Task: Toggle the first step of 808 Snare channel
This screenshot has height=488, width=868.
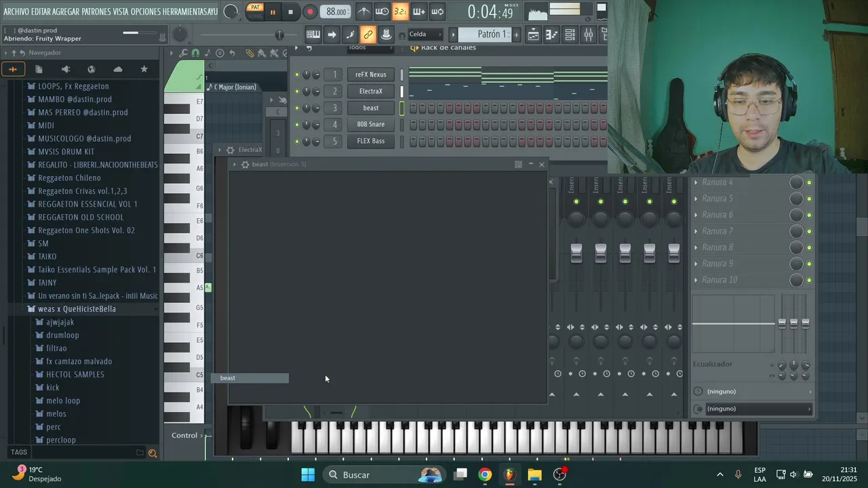Action: [x=413, y=125]
